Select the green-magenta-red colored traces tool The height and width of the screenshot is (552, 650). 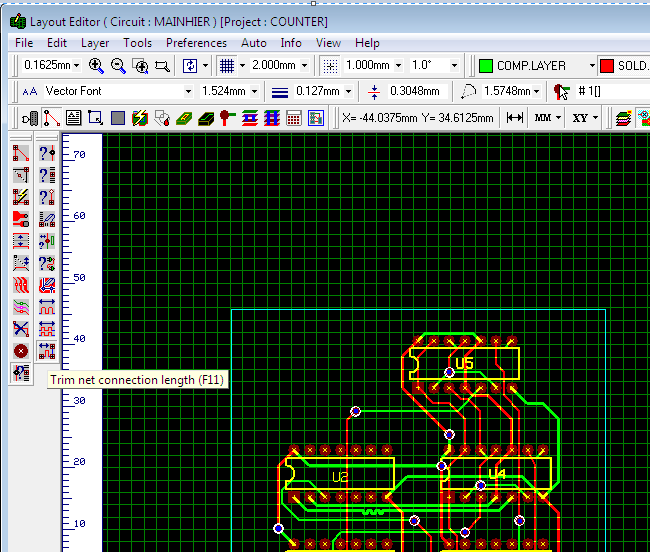click(x=21, y=307)
